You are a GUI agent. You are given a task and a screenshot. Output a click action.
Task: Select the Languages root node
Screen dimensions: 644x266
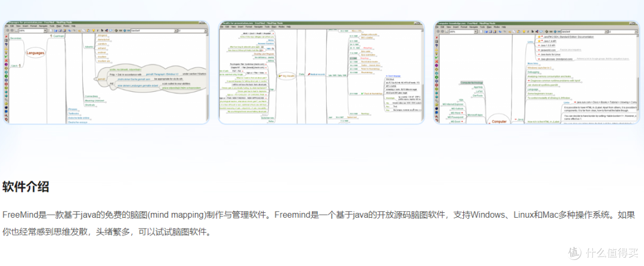[x=35, y=53]
